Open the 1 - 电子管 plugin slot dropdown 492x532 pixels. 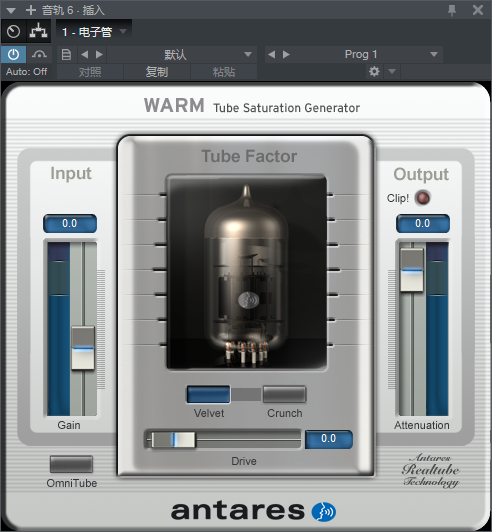pos(94,32)
